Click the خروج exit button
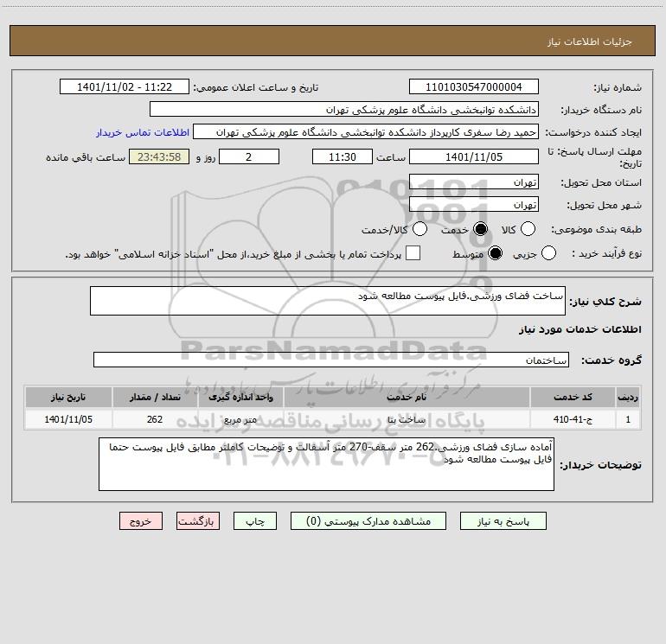This screenshot has width=666, height=644. (x=141, y=521)
